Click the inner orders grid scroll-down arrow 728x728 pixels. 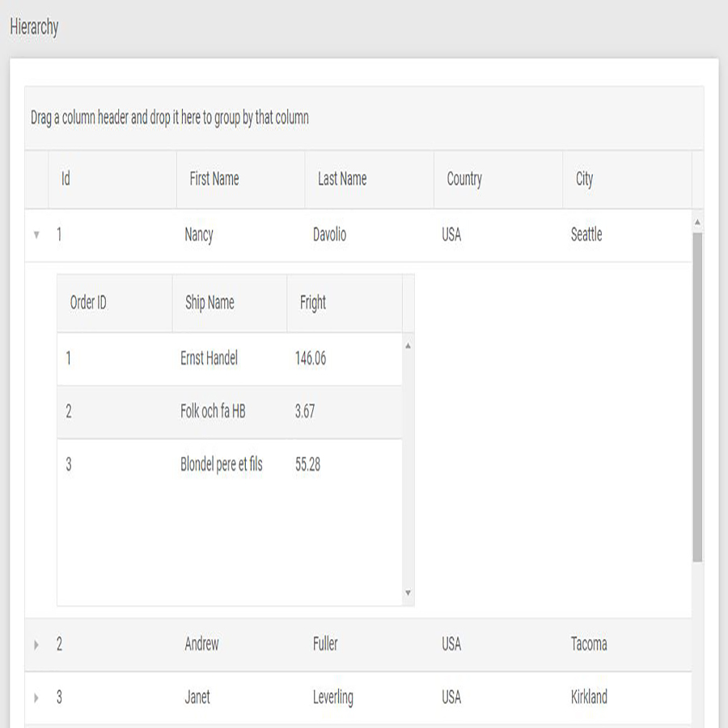(408, 593)
